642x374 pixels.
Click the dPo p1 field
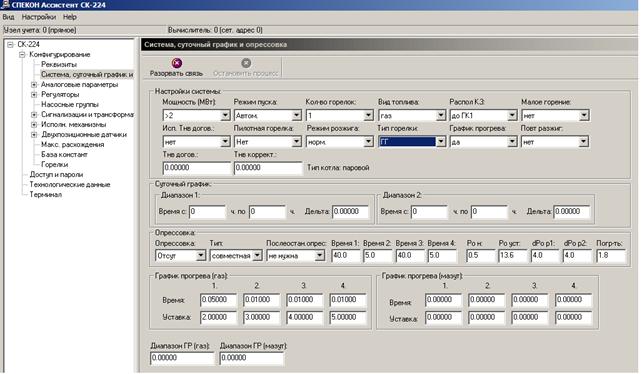[x=545, y=256]
